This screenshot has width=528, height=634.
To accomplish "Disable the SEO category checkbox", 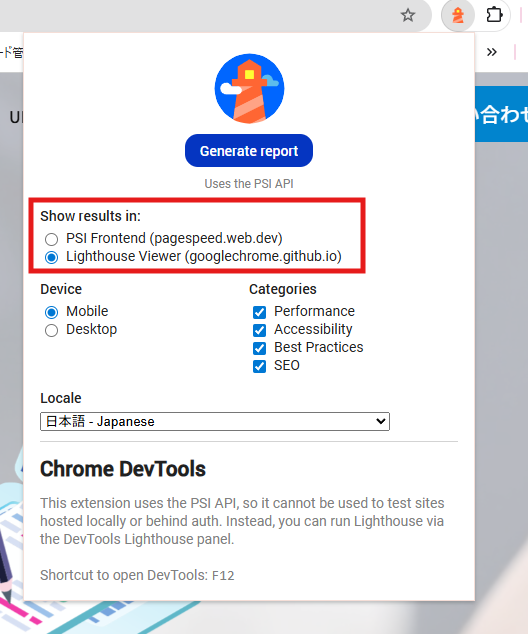I will [x=260, y=366].
